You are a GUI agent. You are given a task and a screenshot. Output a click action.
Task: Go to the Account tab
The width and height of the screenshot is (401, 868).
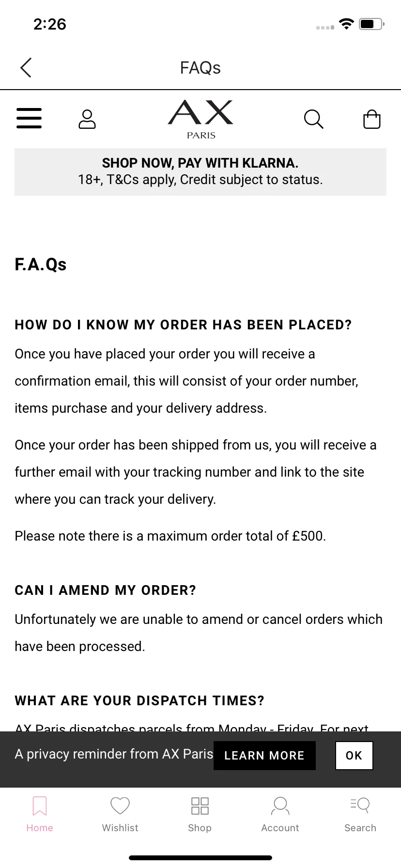280,814
